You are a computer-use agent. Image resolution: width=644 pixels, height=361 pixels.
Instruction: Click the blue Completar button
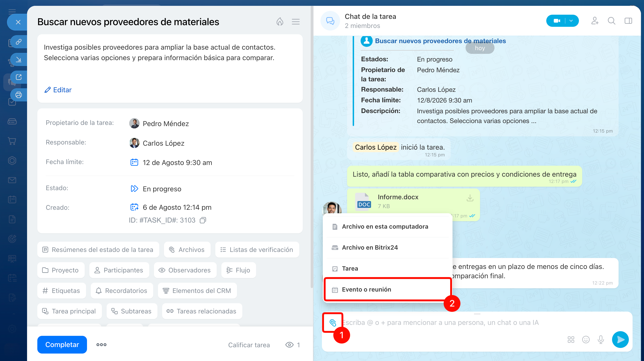tap(62, 344)
